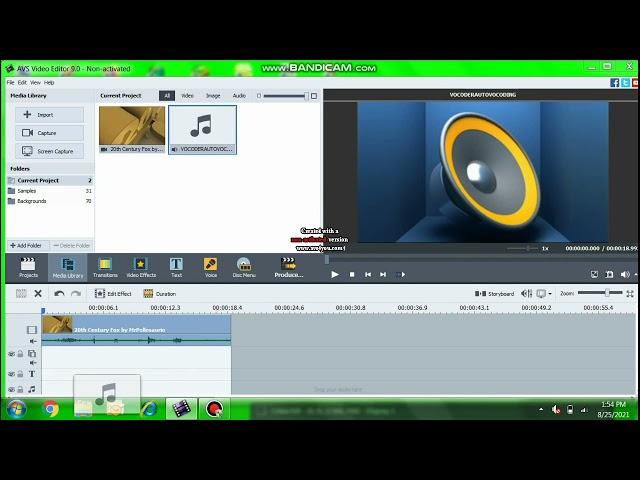The image size is (640, 480).
Task: Open the Voice recording tool
Action: (x=210, y=267)
